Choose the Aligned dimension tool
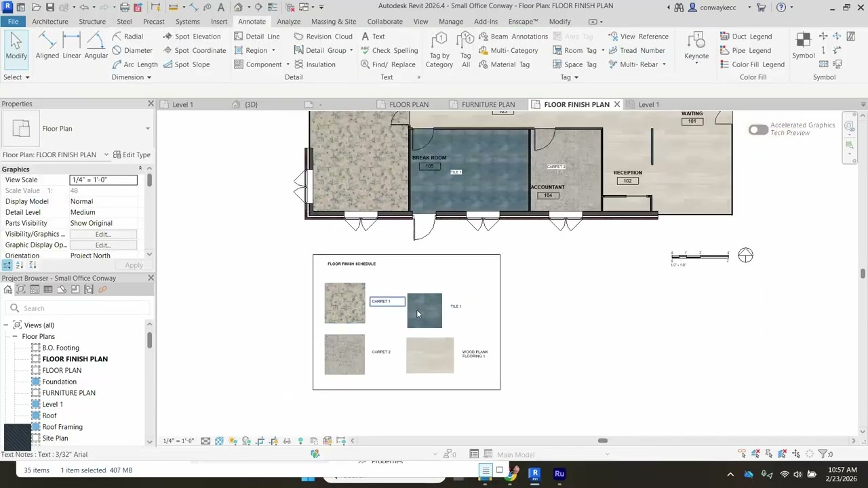The image size is (868, 488). [47, 47]
